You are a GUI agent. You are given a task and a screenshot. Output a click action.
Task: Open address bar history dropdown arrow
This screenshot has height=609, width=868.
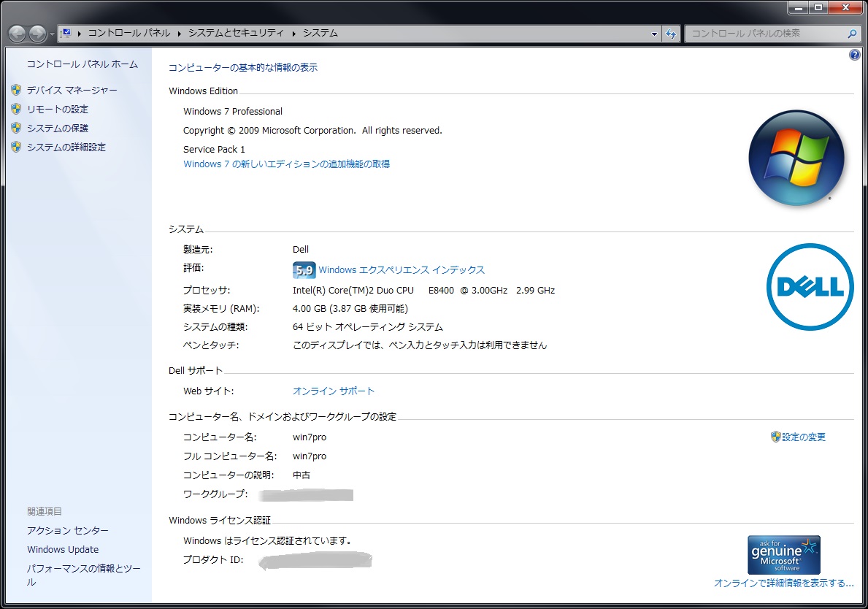point(654,34)
